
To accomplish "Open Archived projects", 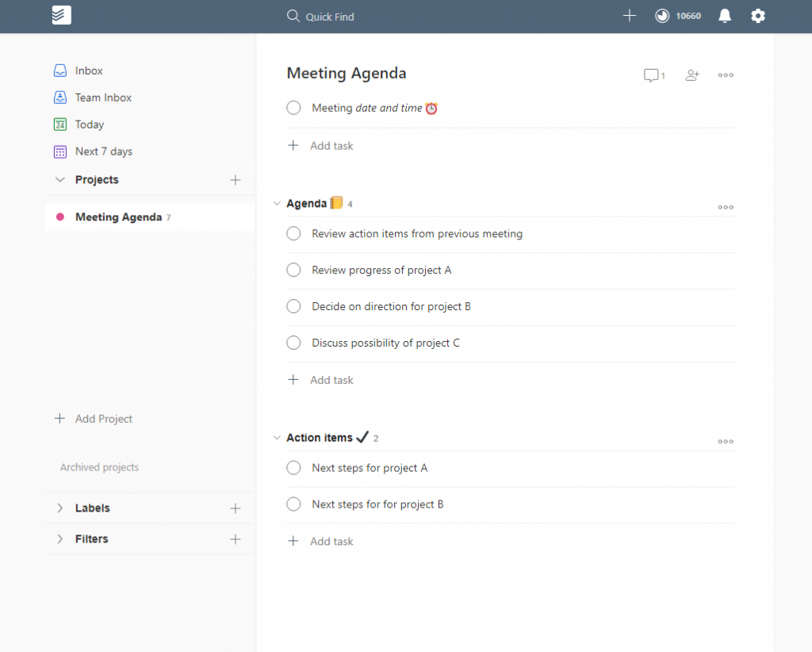I will point(99,467).
